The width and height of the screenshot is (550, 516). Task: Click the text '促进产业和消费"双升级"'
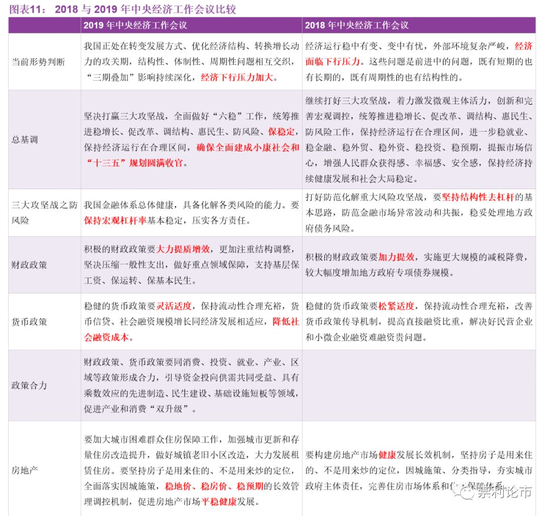coord(138,409)
